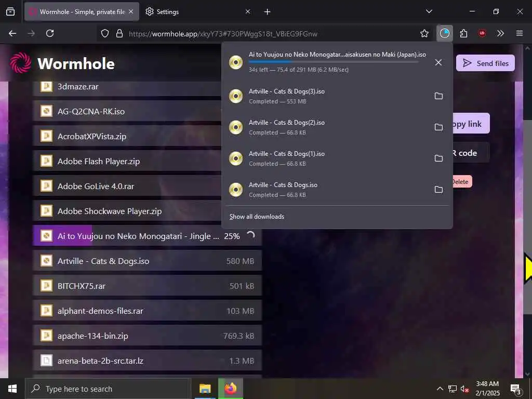Open the taskbar clock showing 3:48 AM
Viewport: 532px width, 399px height.
tap(487, 389)
